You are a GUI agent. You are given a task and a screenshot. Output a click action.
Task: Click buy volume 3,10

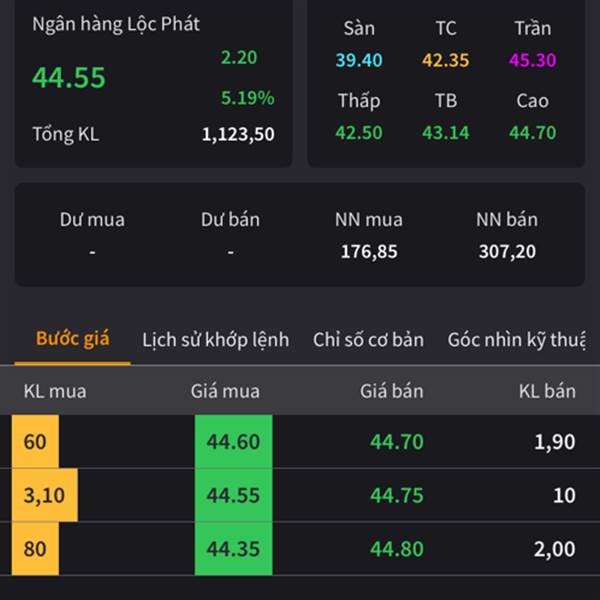pyautogui.click(x=44, y=495)
